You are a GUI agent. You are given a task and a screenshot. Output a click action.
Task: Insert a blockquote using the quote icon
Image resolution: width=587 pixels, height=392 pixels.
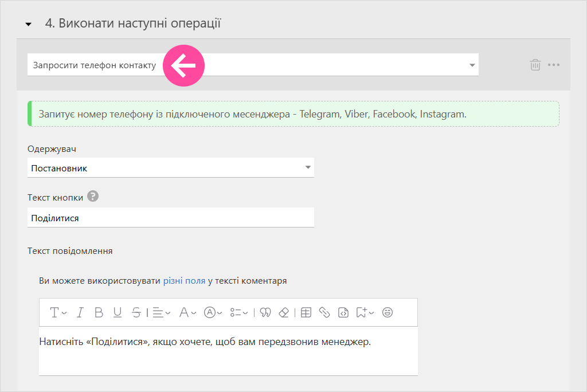click(x=265, y=312)
